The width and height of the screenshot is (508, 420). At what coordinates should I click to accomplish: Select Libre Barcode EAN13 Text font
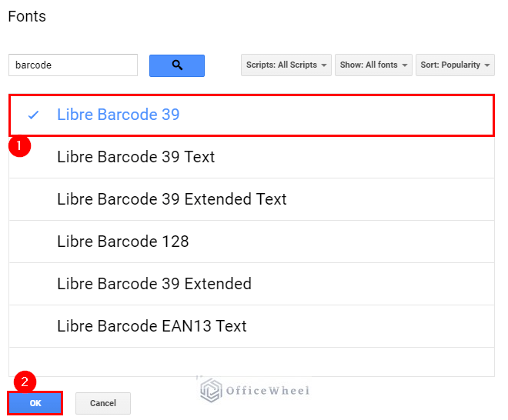click(252, 326)
